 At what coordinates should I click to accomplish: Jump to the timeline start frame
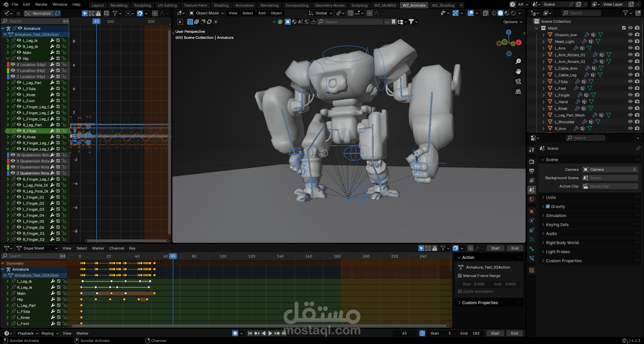coord(250,333)
